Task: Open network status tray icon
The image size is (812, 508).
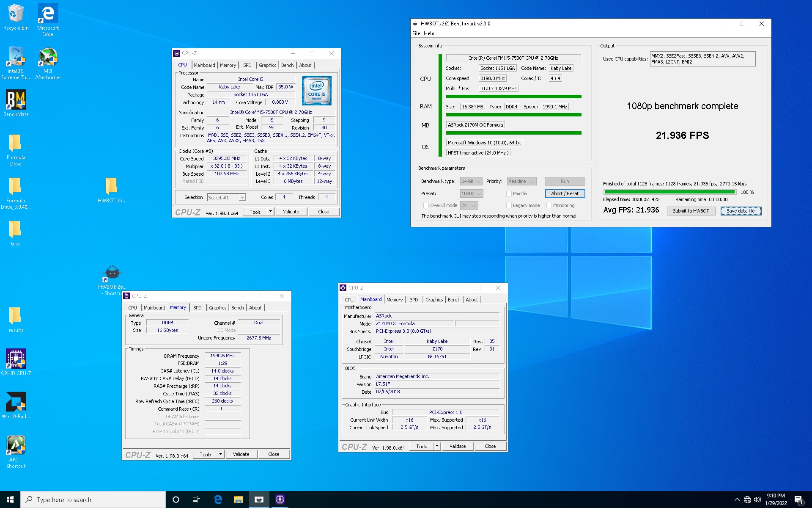Action: 747,500
